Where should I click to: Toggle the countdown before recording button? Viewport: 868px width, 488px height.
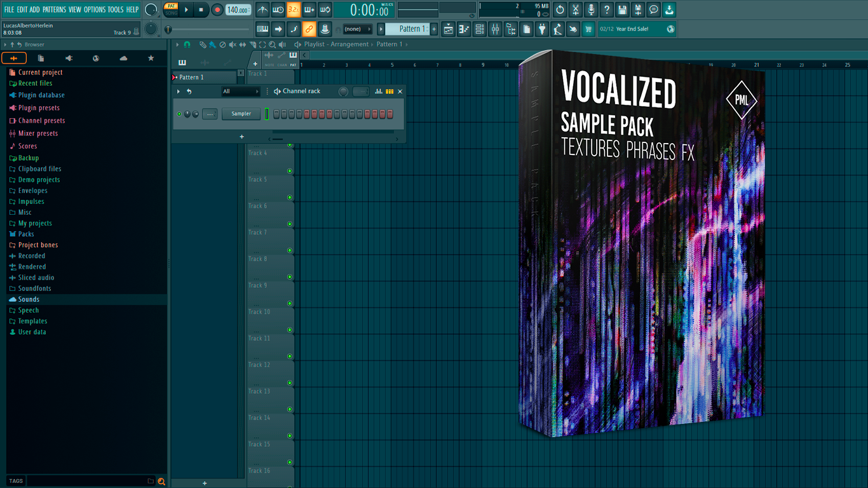294,10
